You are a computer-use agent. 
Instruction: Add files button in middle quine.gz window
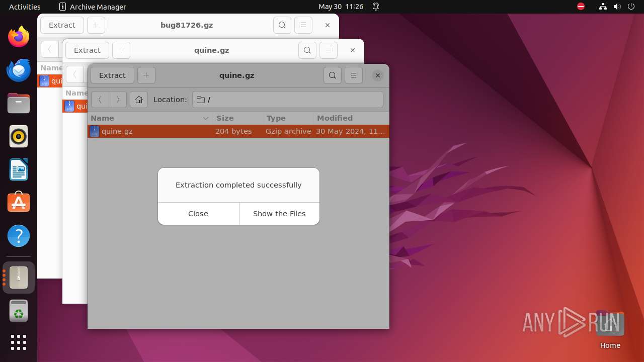click(121, 50)
